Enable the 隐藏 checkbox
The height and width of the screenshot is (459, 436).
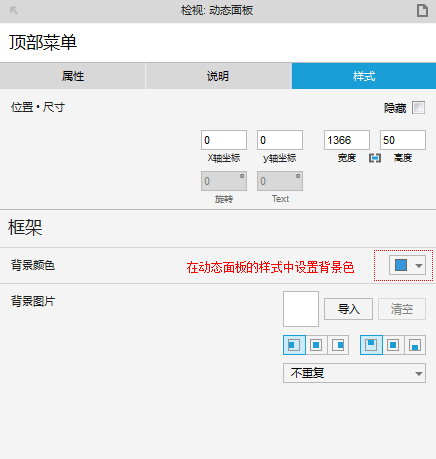click(x=418, y=108)
